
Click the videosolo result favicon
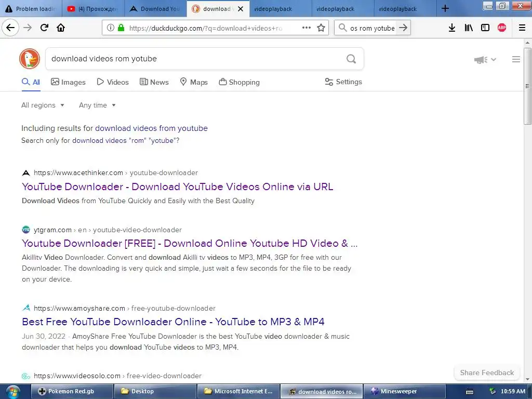tap(26, 376)
